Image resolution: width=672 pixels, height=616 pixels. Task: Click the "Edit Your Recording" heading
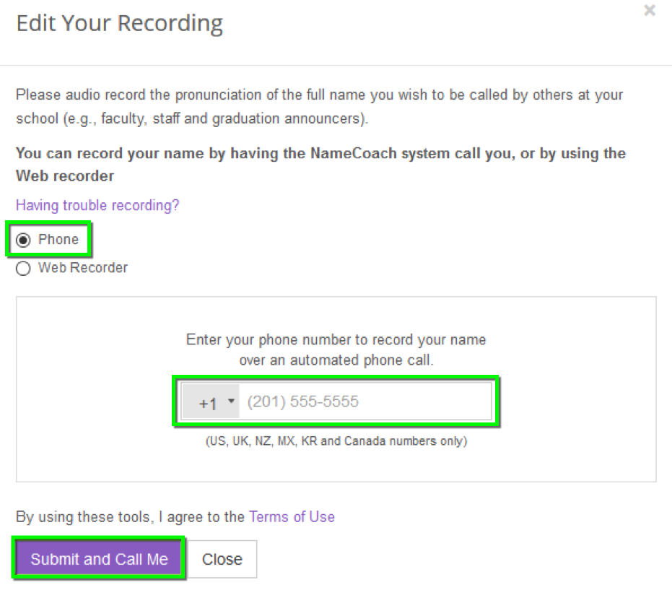pos(120,24)
